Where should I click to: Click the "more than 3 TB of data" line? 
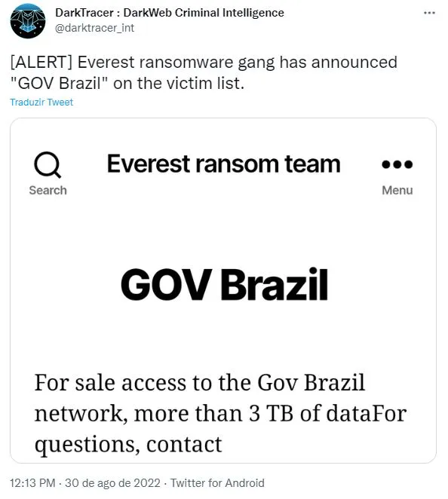[220, 413]
